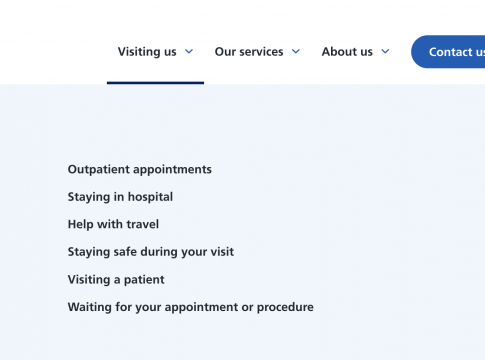Open the Outpatient appointments link

(140, 170)
